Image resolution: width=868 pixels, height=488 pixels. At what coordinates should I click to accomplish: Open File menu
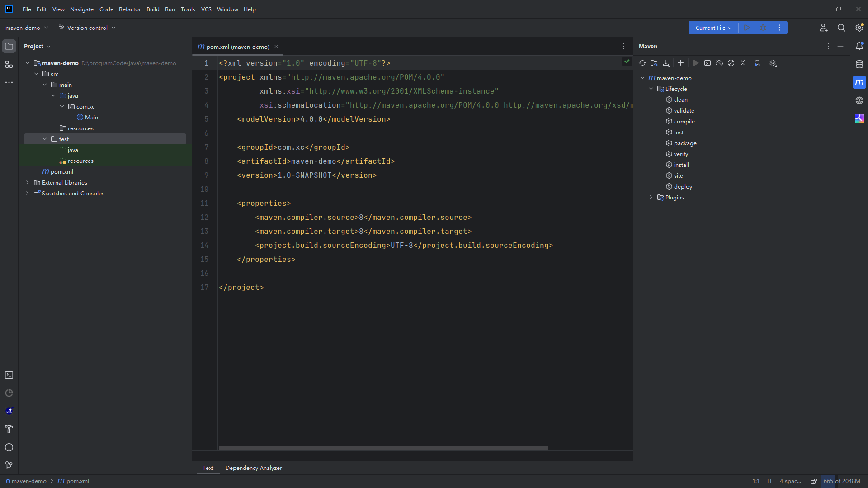(x=27, y=9)
